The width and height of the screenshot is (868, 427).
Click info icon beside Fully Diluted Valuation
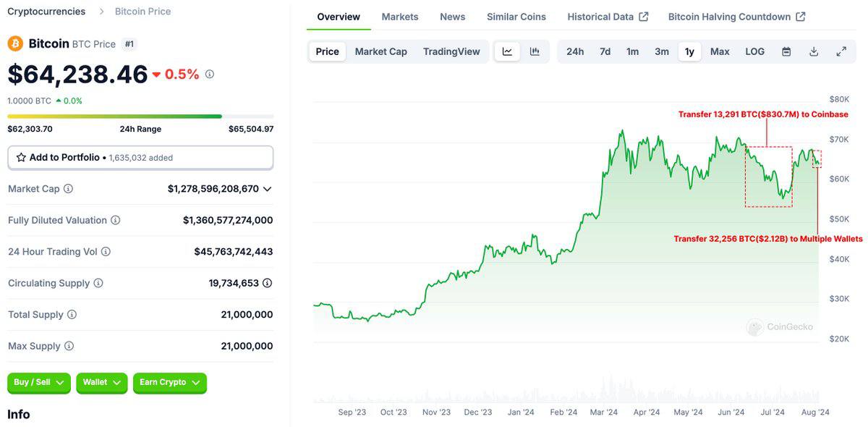click(115, 220)
